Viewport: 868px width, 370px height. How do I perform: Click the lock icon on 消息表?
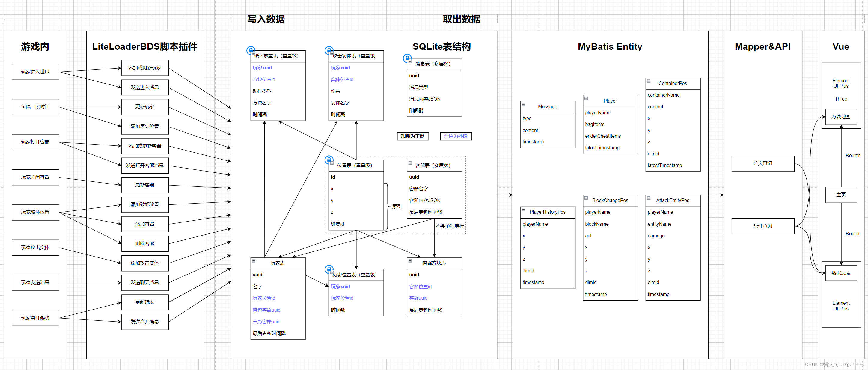[407, 58]
